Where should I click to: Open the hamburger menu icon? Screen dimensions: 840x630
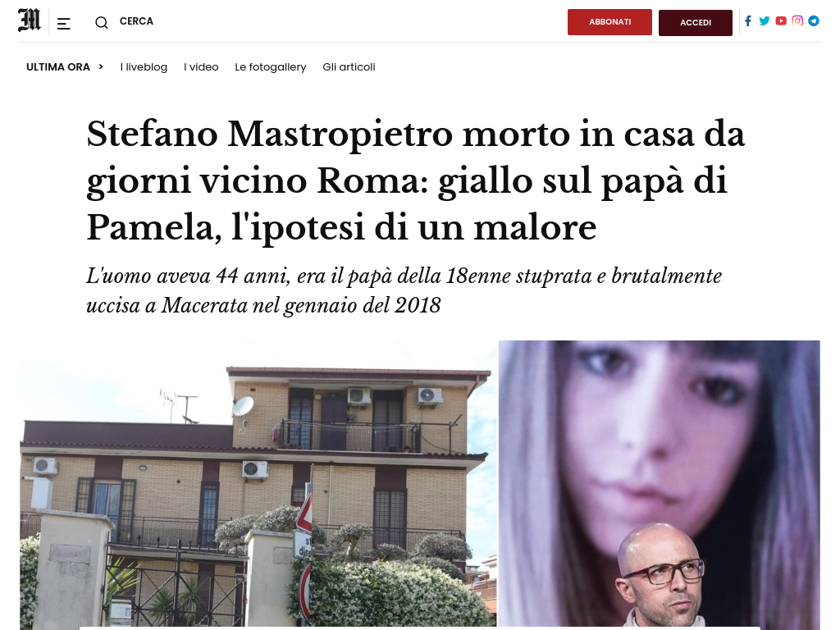(x=64, y=24)
